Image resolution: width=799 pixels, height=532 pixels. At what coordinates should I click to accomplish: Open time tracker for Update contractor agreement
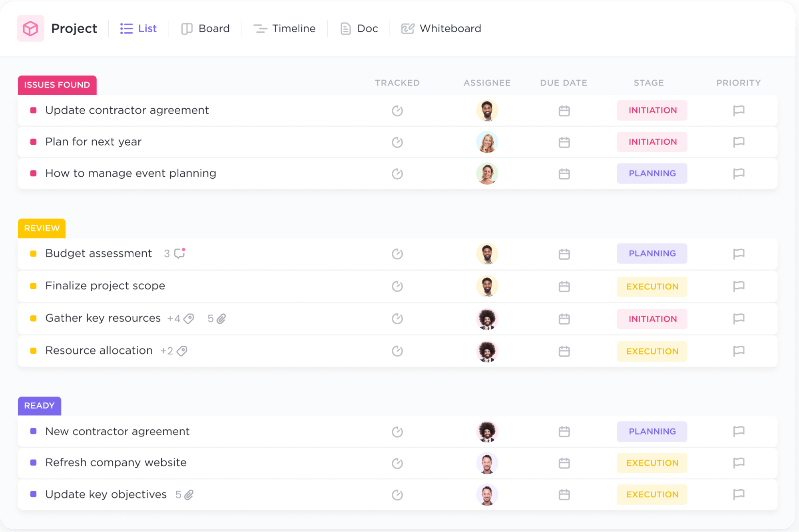pyautogui.click(x=397, y=111)
